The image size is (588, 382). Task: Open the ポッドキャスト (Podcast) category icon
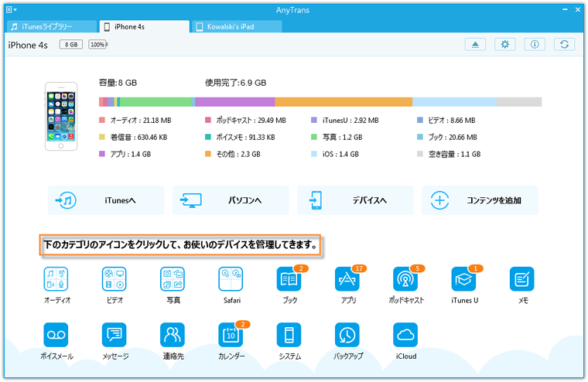[x=405, y=279]
